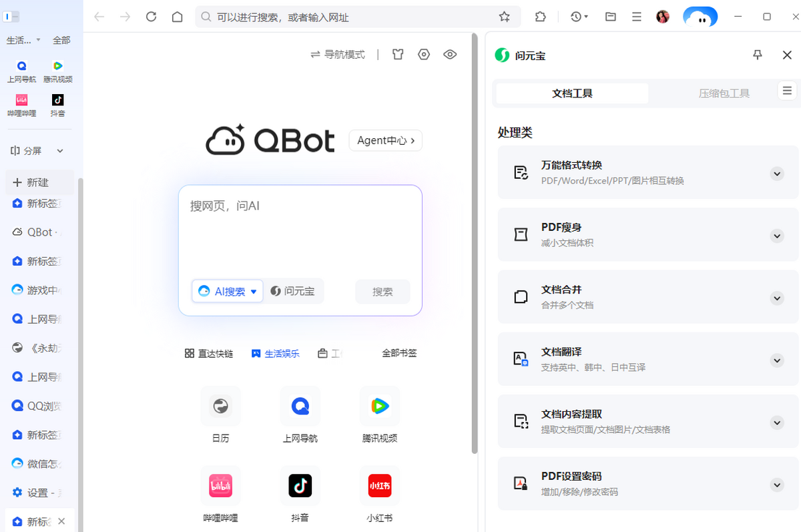The height and width of the screenshot is (532, 801).
Task: Expand the 万能格式转换 tool options
Action: [777, 174]
